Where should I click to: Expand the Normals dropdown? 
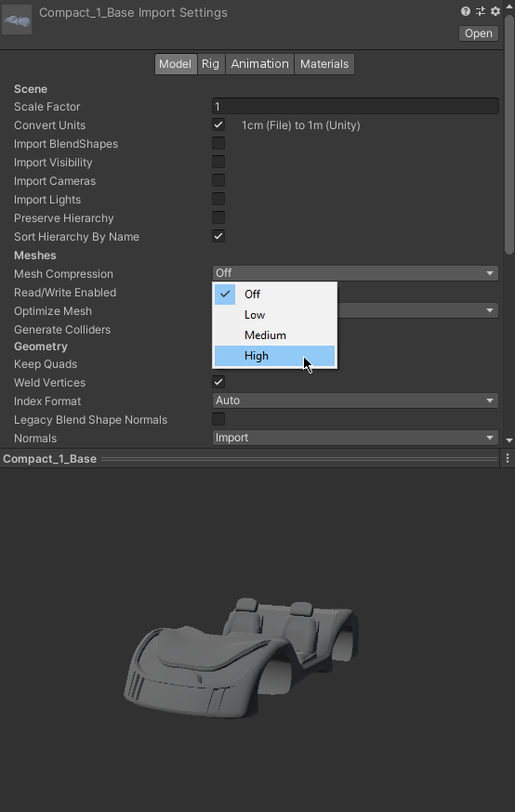pos(355,438)
